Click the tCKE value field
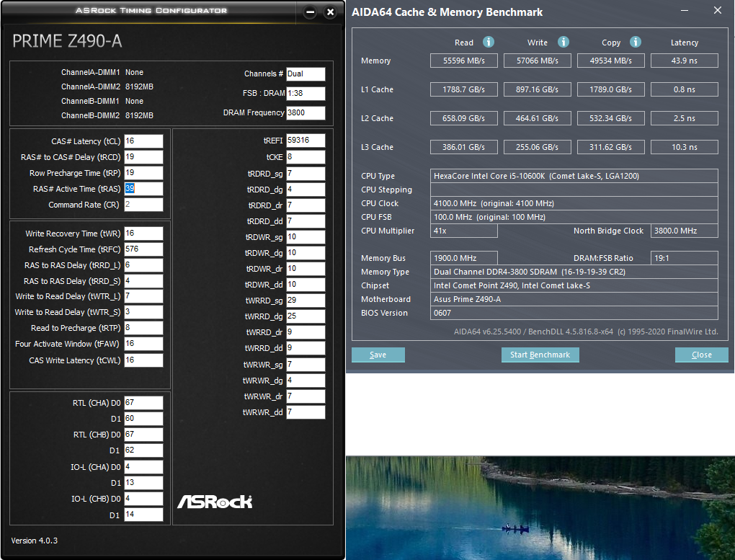This screenshot has height=560, width=735. pyautogui.click(x=306, y=157)
